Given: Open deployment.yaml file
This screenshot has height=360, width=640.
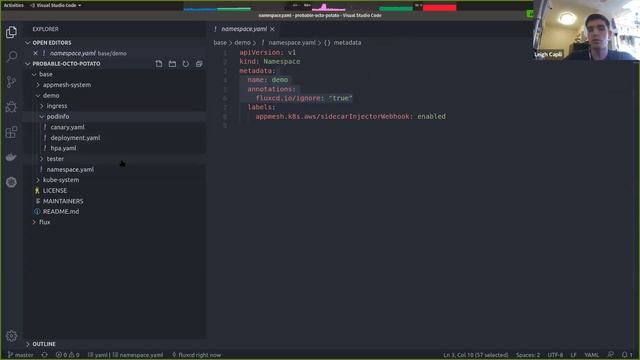Looking at the screenshot, I should pos(75,138).
